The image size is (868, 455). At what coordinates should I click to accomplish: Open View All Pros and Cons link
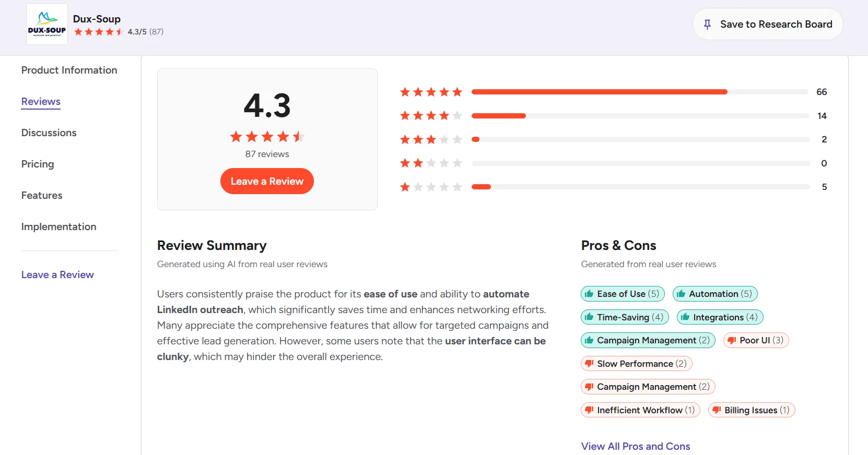(636, 446)
